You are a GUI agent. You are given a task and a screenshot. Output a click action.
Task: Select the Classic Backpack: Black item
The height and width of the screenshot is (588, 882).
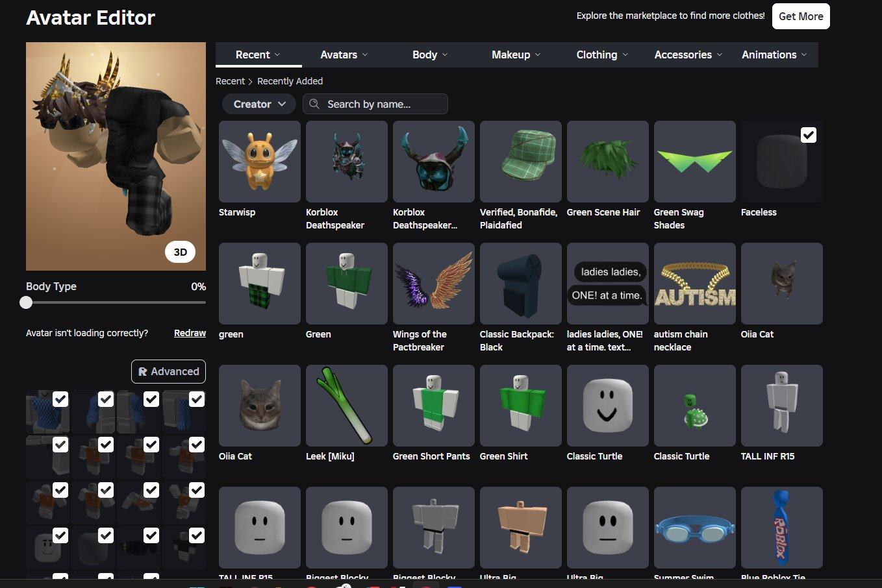(x=521, y=284)
